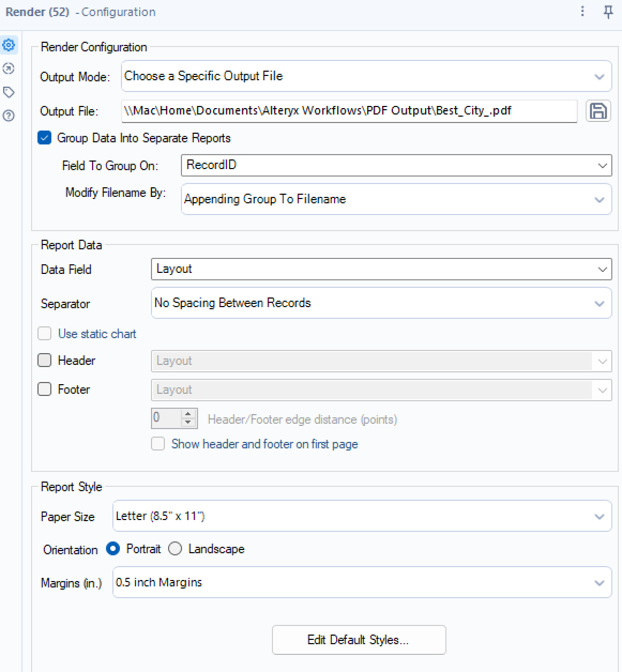Open the Output Mode dropdown
Viewport: 622px width, 672px height.
coord(600,76)
